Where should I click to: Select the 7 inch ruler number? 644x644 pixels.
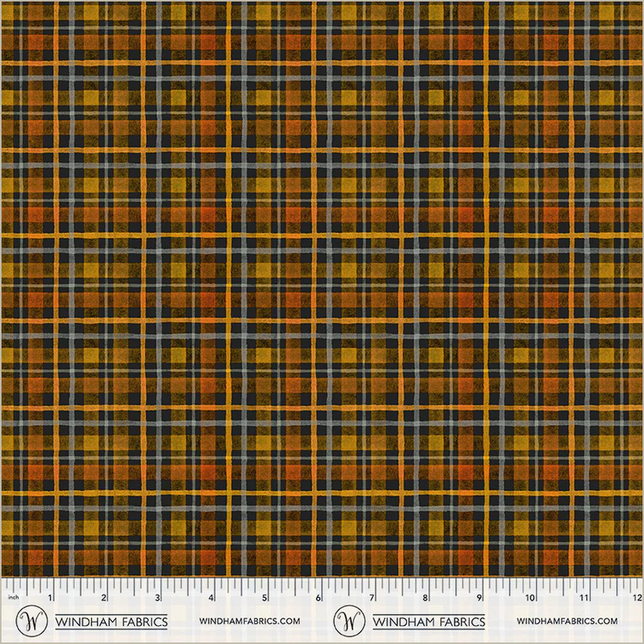coord(372,598)
